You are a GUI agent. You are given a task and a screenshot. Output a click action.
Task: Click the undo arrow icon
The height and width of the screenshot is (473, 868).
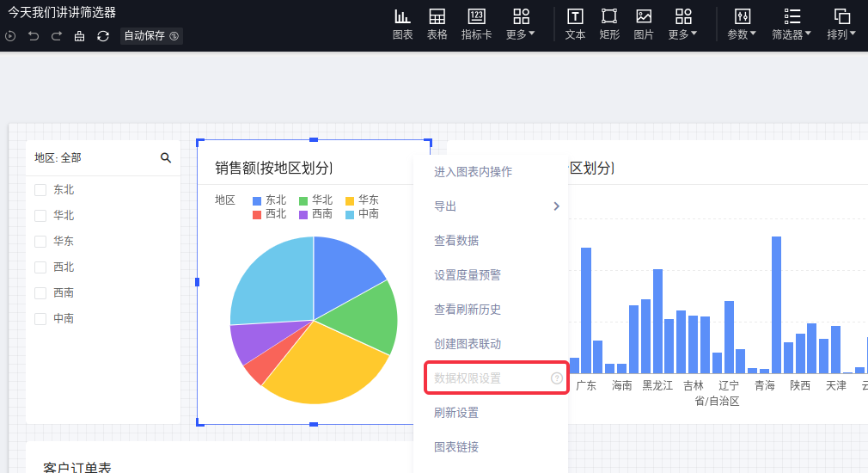(x=34, y=36)
